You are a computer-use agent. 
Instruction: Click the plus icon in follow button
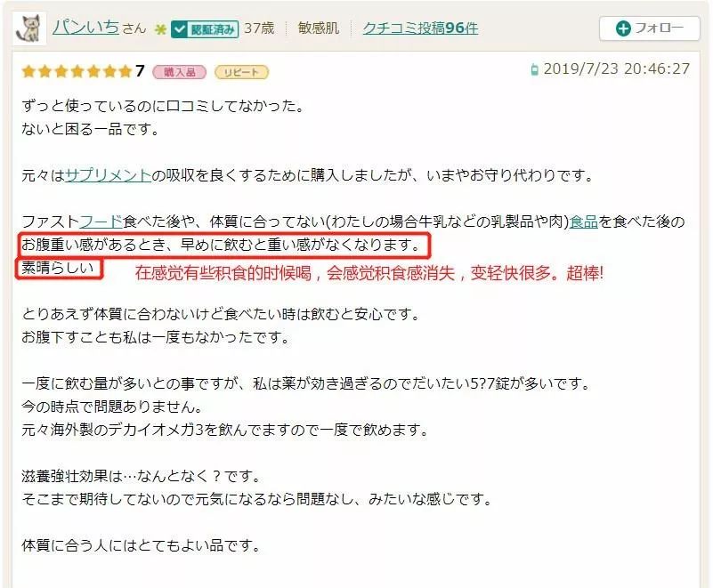(x=623, y=28)
